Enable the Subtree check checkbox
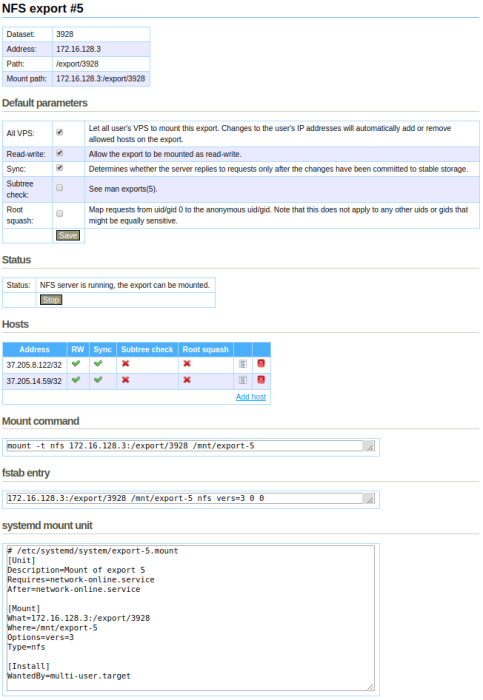483x700 pixels. pyautogui.click(x=59, y=188)
